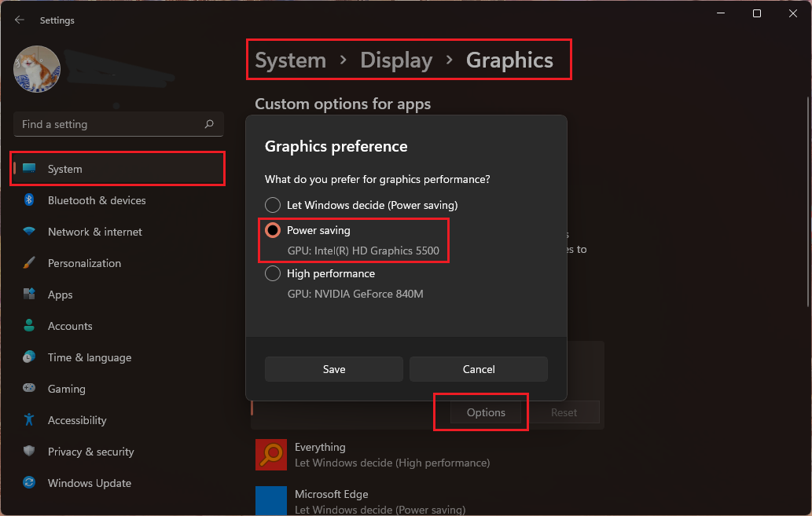Viewport: 812px width, 516px height.
Task: Click the Personalization paintbrush icon
Action: [x=29, y=263]
